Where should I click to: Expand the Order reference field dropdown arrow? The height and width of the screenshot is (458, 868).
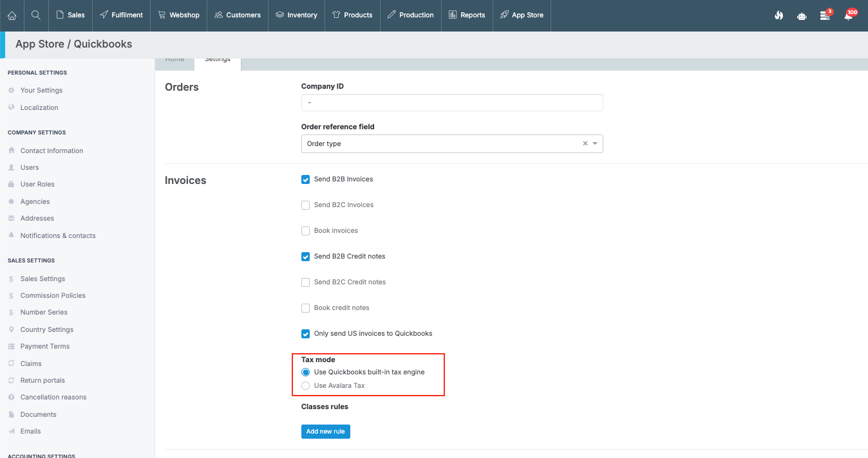click(x=595, y=143)
